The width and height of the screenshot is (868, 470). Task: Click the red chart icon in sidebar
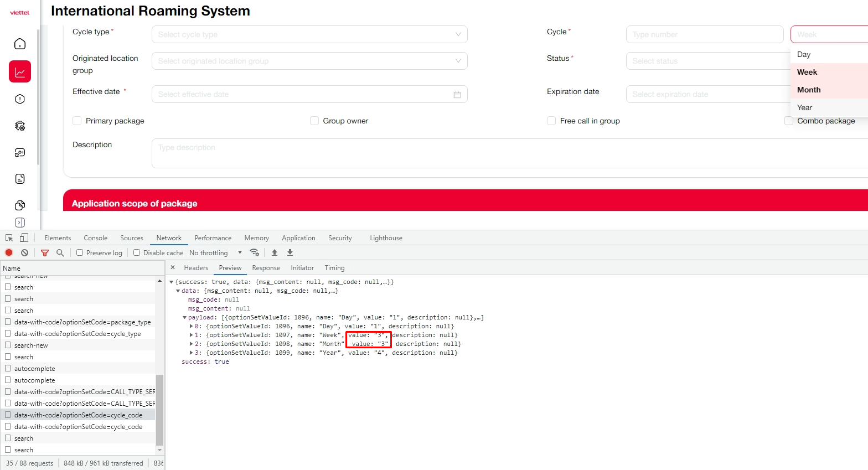tap(20, 72)
